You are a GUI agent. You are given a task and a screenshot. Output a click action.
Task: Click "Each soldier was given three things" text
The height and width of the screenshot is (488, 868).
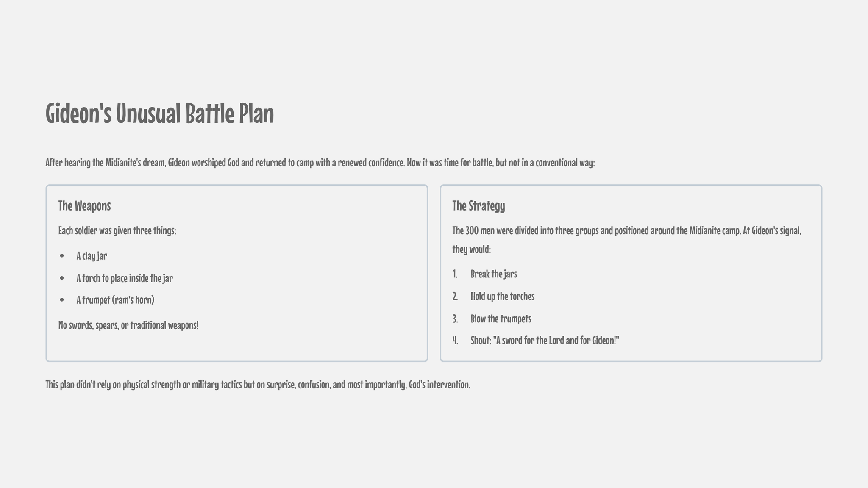tap(117, 231)
